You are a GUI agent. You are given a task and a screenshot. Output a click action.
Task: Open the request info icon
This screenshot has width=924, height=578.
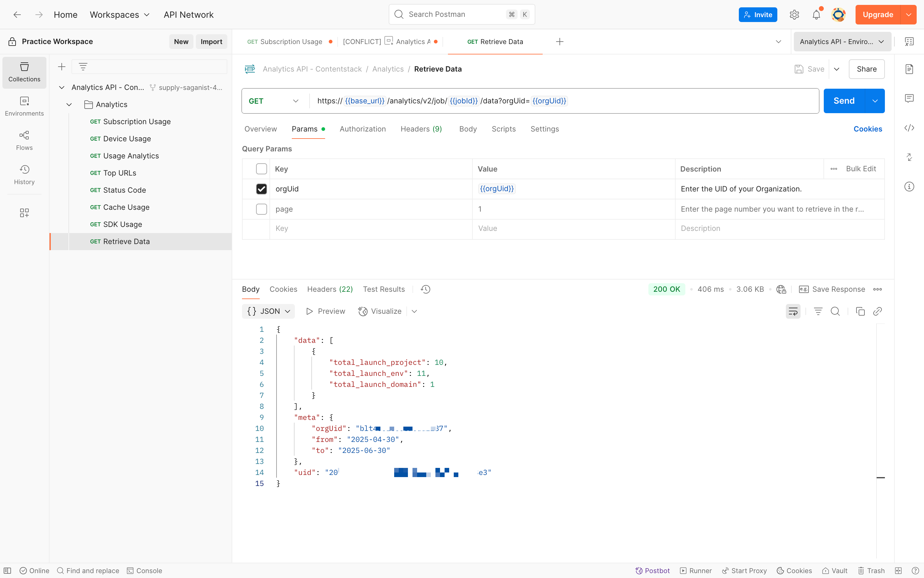909,187
